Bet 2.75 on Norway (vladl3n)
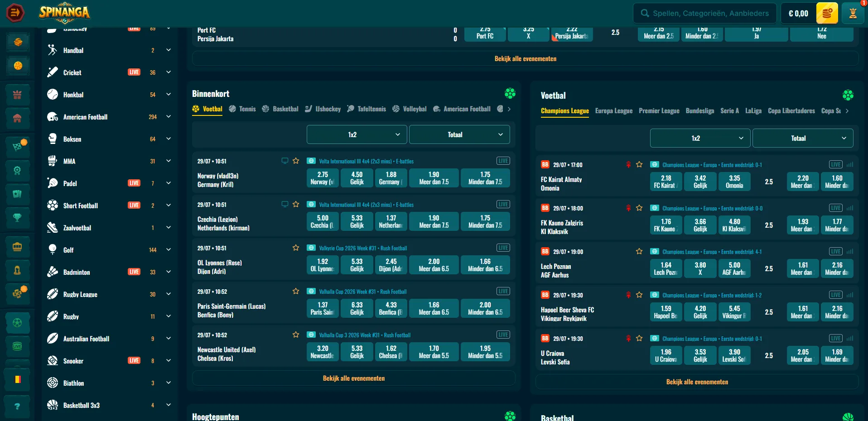 pyautogui.click(x=323, y=178)
